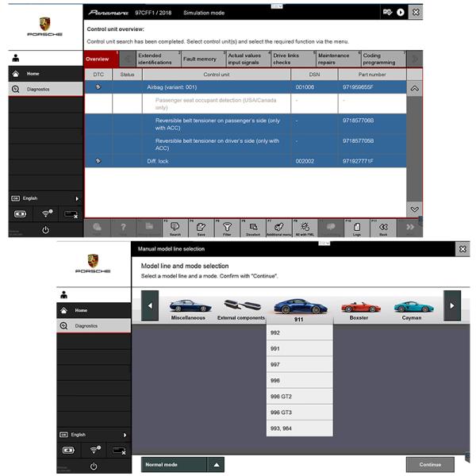
Task: Open Diagnostics in upper sidebar
Action: pos(40,90)
